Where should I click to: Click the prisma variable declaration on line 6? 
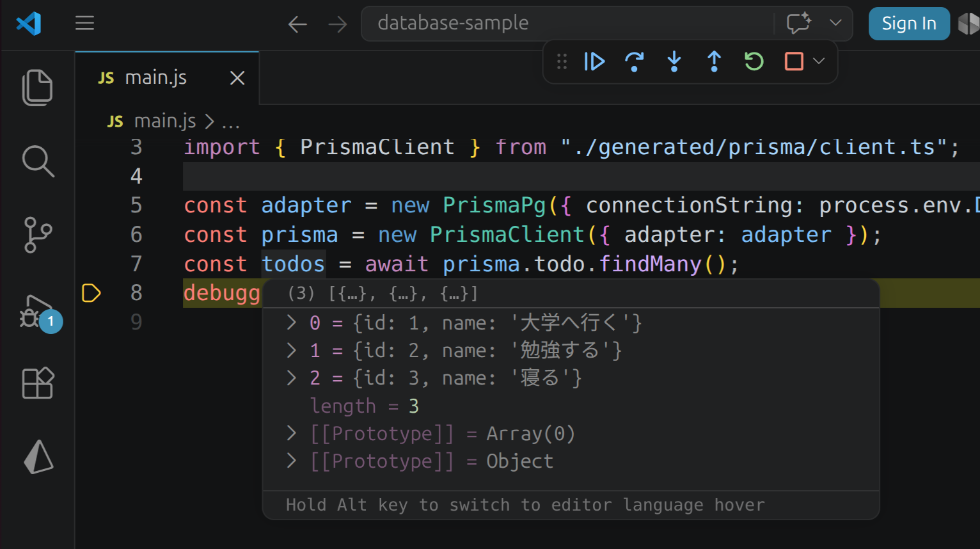pyautogui.click(x=299, y=235)
